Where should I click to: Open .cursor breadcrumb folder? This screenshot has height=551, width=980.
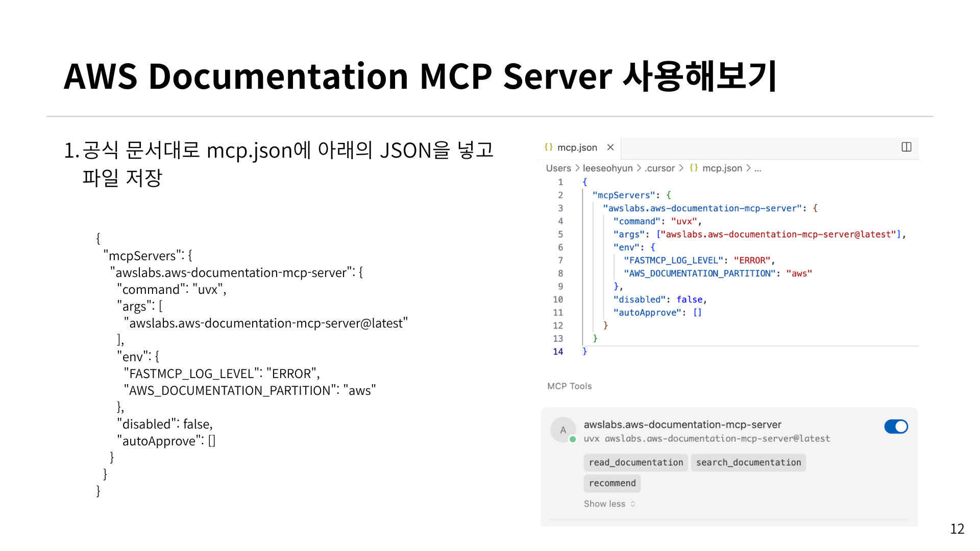click(x=659, y=168)
